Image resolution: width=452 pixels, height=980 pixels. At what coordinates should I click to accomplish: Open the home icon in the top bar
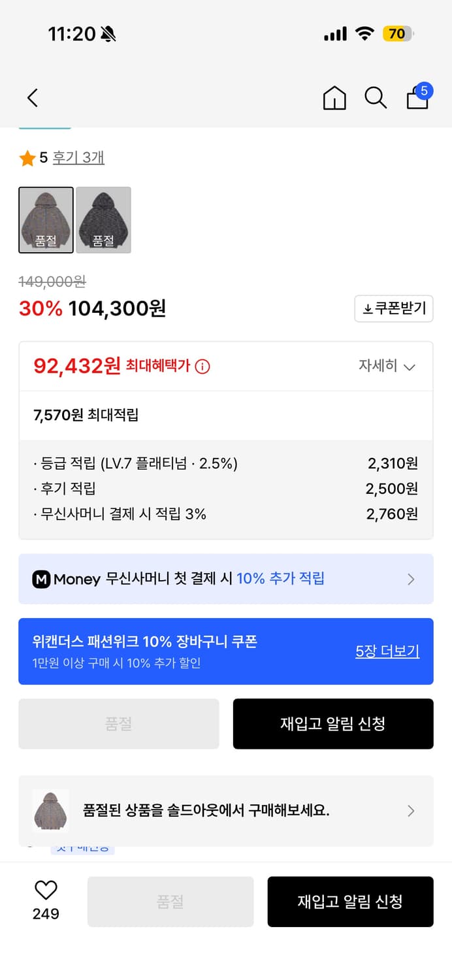334,98
